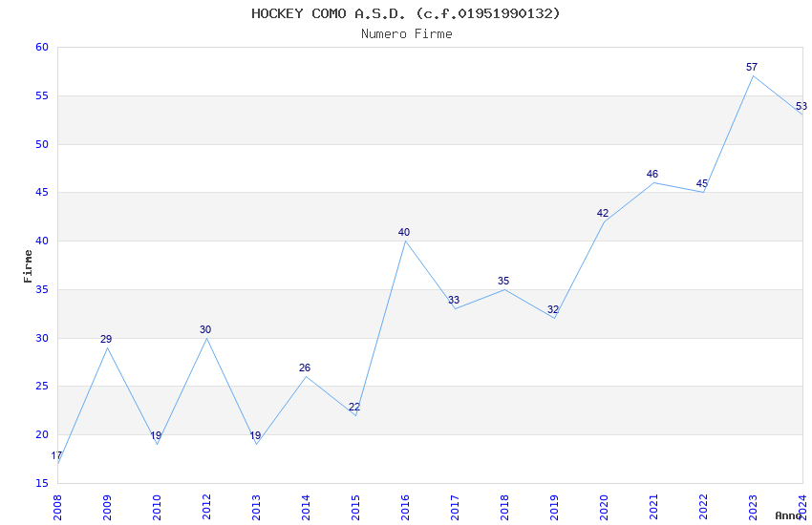Select the data label '26' for 2014
812x525 pixels.
coord(305,367)
